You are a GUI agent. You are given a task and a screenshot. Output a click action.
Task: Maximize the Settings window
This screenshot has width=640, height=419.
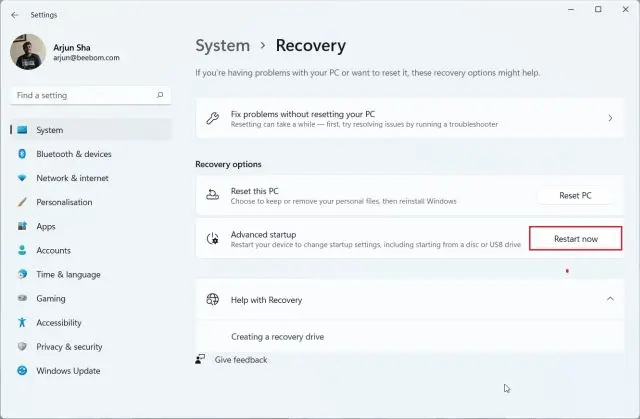(598, 9)
